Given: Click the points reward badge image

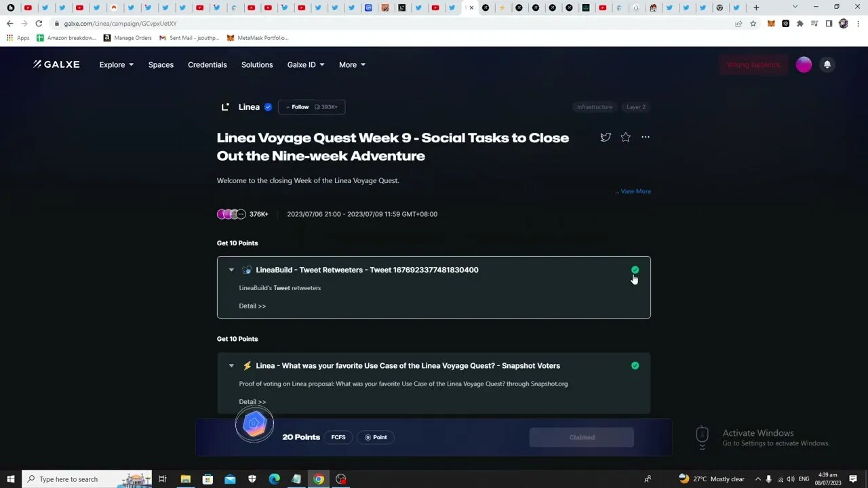Looking at the screenshot, I should pyautogui.click(x=254, y=424).
